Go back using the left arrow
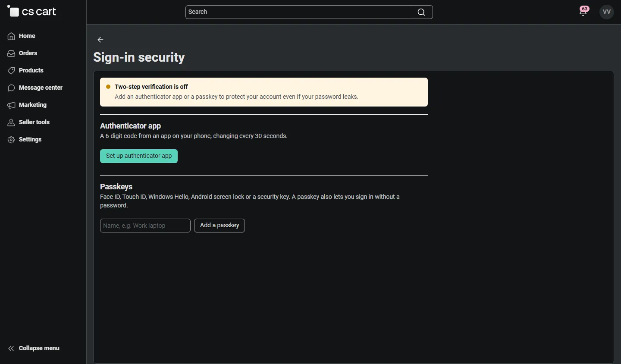This screenshot has height=364, width=621. click(x=100, y=40)
